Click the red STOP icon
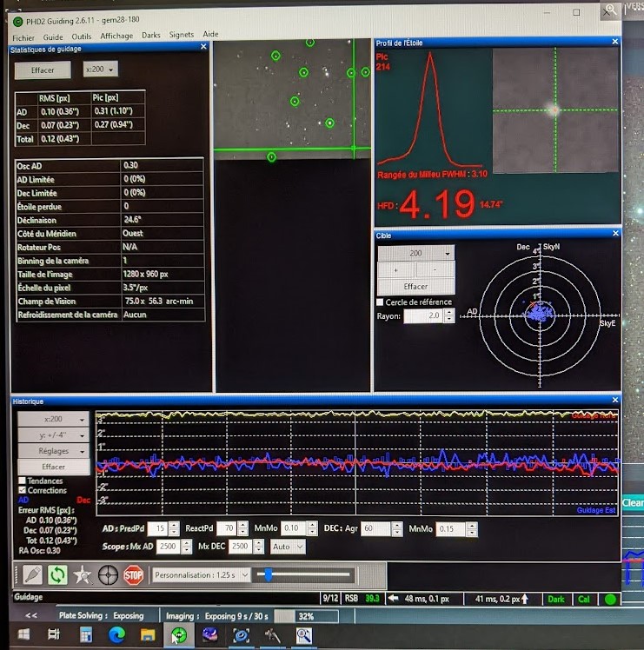 (x=133, y=575)
